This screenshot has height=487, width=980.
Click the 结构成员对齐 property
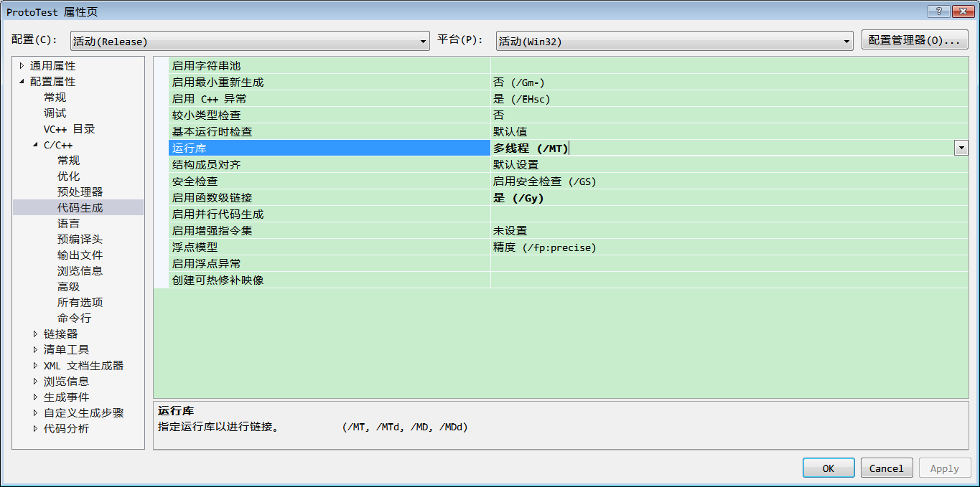coord(330,165)
